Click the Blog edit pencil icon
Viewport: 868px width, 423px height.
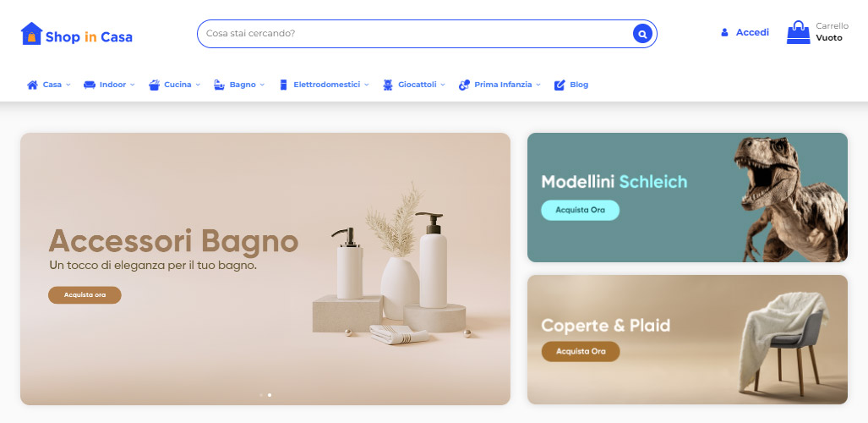(560, 85)
